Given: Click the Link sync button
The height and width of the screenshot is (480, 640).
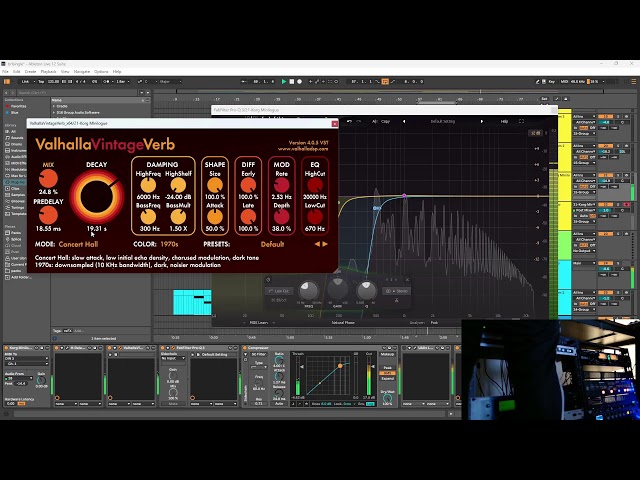Looking at the screenshot, I should [x=25, y=82].
